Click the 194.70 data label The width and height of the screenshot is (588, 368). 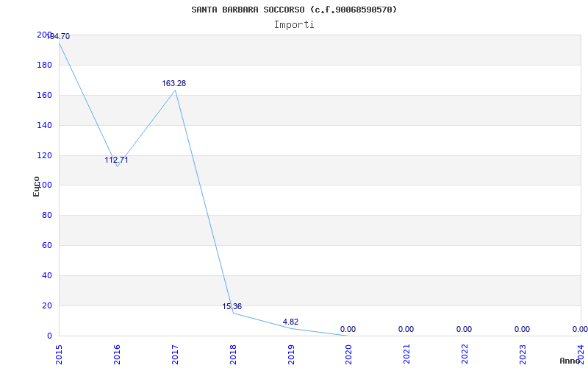(x=59, y=36)
